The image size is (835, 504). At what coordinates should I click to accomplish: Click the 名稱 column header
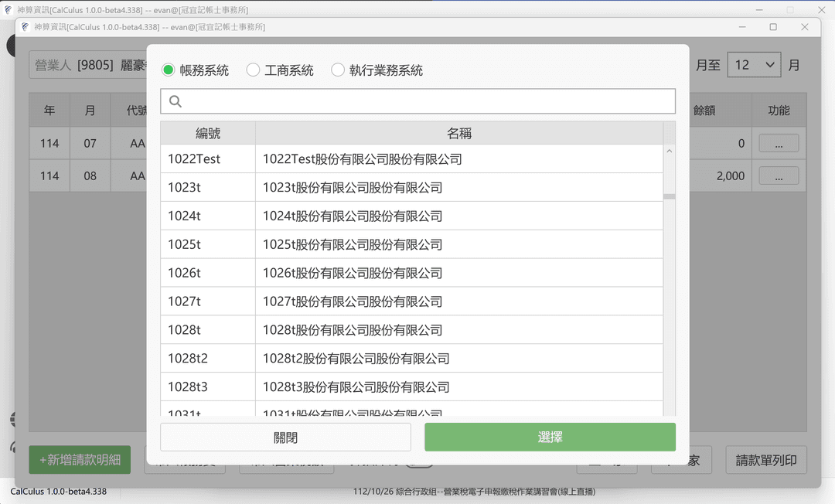(x=459, y=133)
